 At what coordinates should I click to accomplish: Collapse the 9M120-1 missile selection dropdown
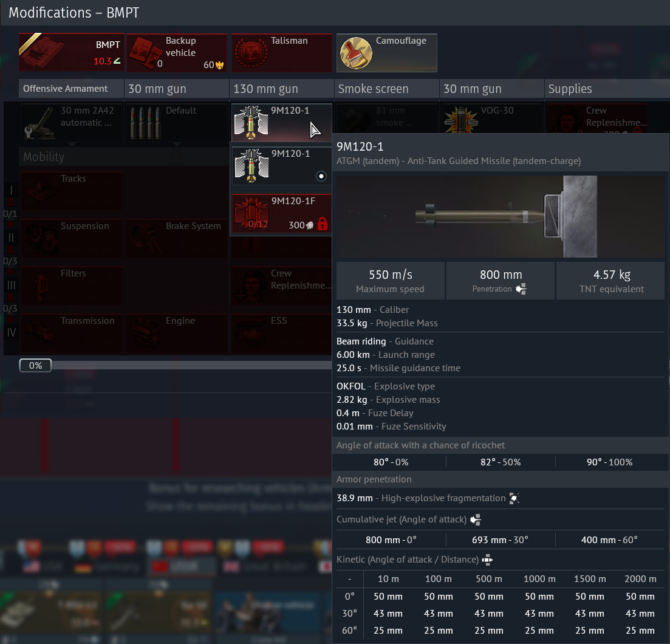click(281, 122)
